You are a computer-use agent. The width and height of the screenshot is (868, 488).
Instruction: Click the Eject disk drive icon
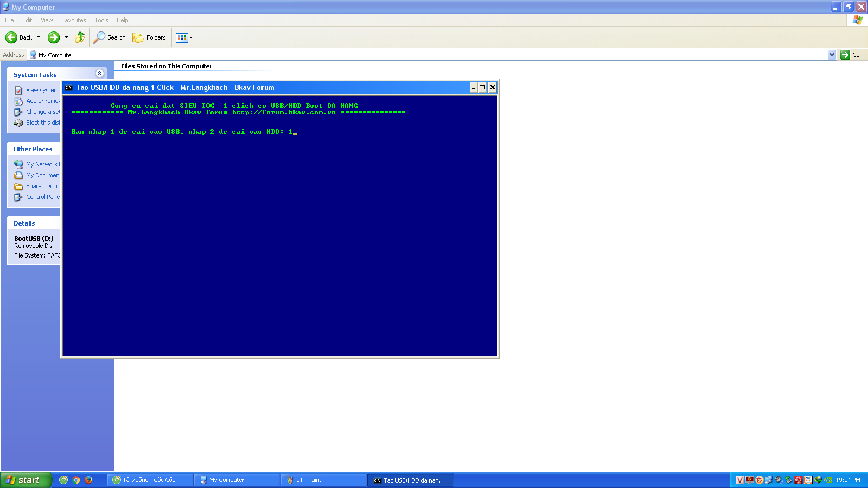point(18,123)
